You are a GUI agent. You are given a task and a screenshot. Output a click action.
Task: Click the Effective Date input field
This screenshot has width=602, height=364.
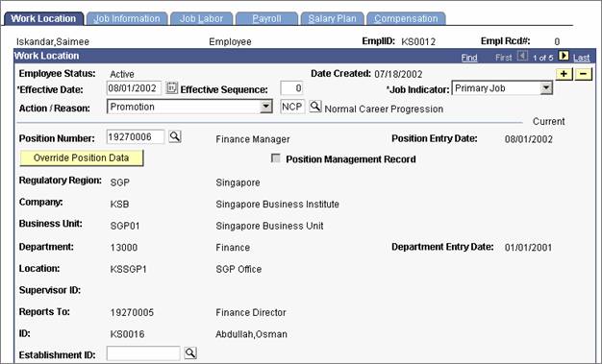point(134,88)
